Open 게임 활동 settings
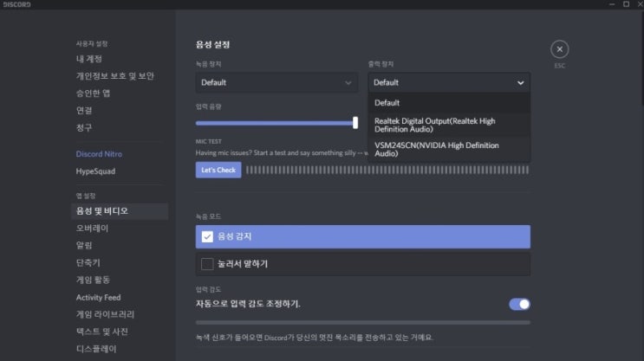The width and height of the screenshot is (644, 361). [94, 280]
